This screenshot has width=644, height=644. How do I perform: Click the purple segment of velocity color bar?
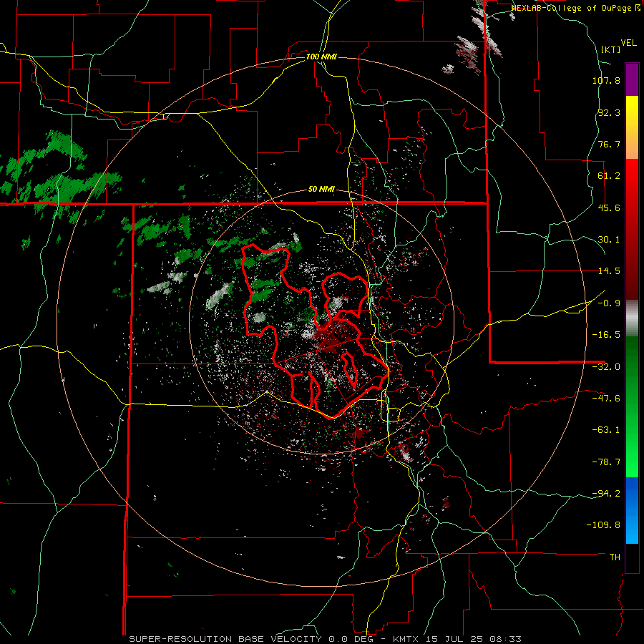click(x=632, y=79)
